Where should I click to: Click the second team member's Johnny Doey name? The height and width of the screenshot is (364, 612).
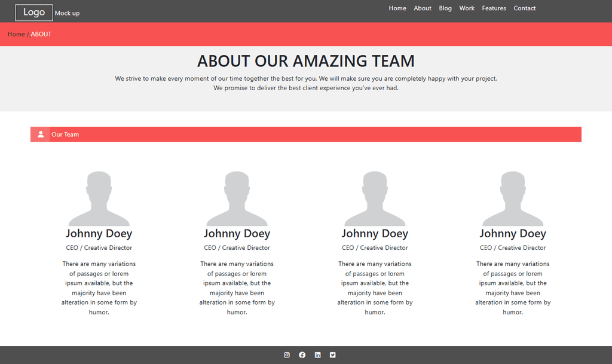237,233
